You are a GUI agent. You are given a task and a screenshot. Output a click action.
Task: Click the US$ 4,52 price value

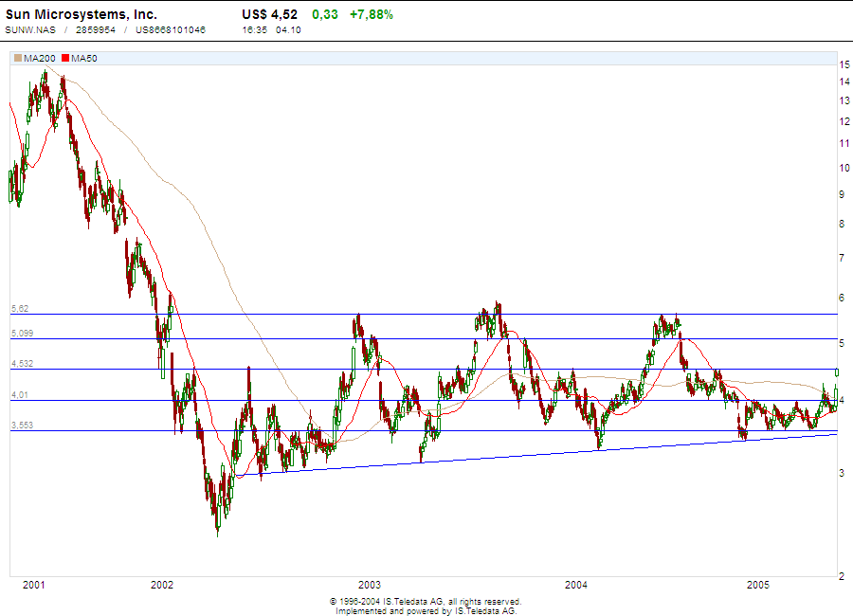pos(270,15)
